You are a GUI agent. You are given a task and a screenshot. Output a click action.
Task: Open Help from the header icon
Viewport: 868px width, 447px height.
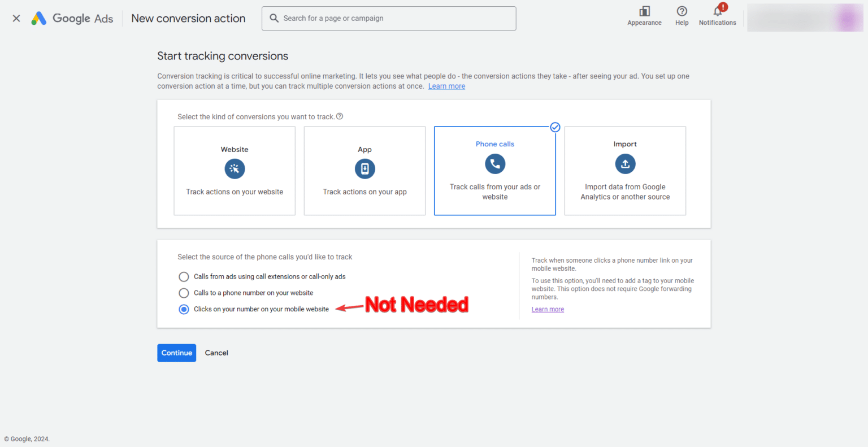click(682, 11)
